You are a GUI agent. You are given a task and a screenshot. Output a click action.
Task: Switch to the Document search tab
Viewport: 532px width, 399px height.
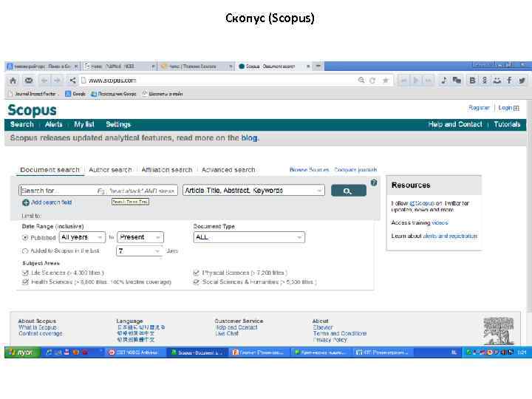point(50,170)
